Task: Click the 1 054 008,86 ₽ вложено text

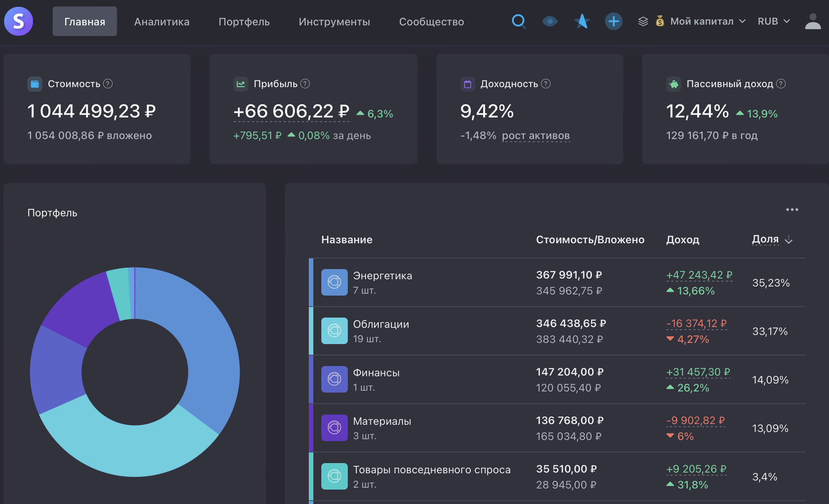Action: pyautogui.click(x=89, y=135)
